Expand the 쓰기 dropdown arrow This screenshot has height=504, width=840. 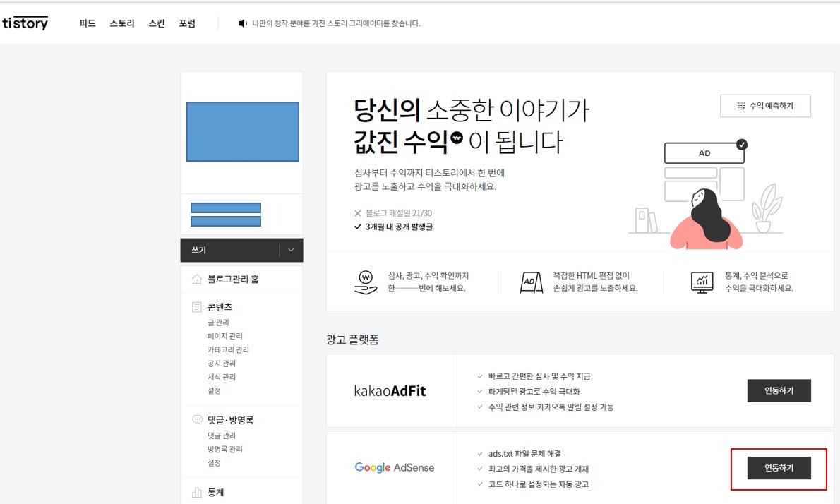point(291,250)
